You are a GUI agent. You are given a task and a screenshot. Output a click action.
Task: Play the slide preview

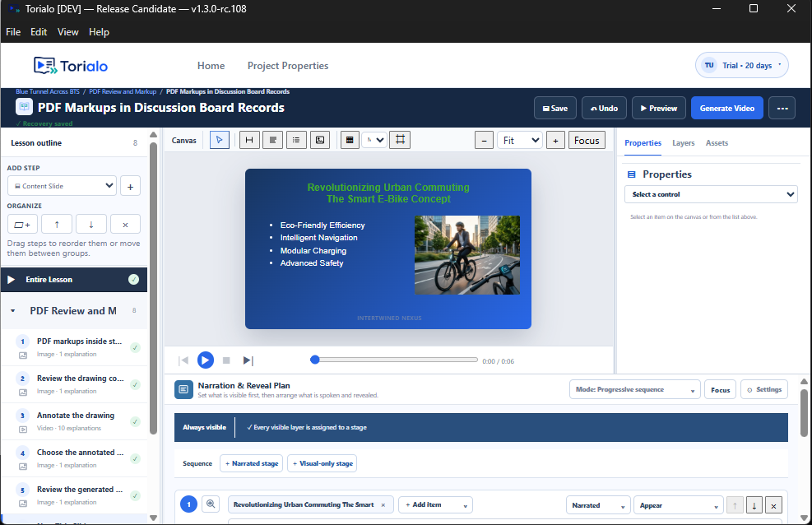tap(206, 360)
